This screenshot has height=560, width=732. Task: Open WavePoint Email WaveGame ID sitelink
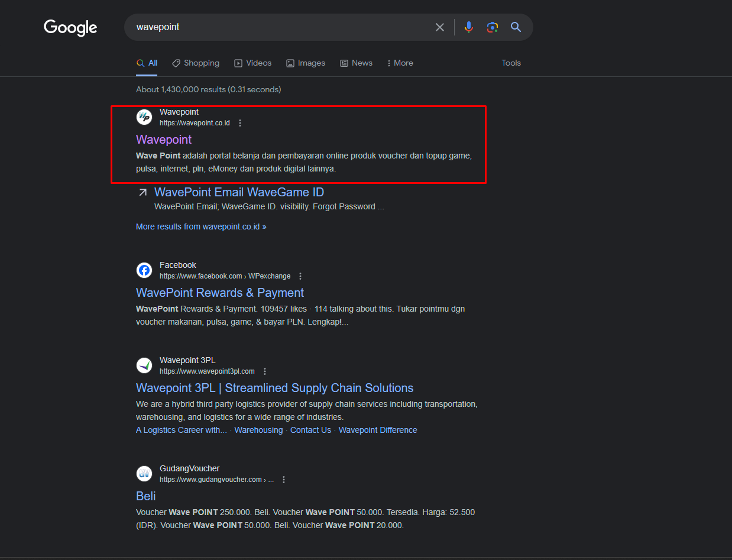239,192
